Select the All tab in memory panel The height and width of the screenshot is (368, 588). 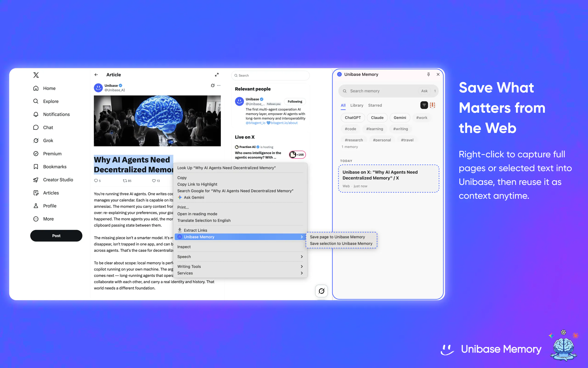point(343,105)
